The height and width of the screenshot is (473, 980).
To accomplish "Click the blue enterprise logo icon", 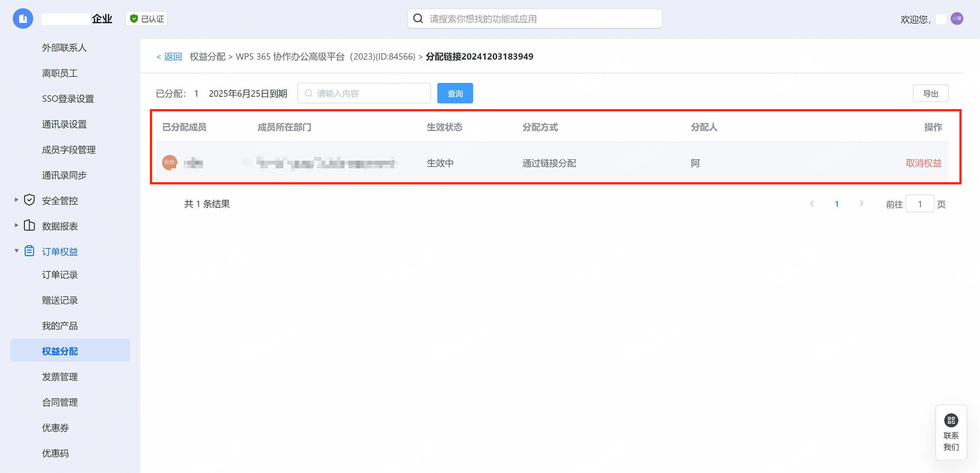I will [x=23, y=18].
